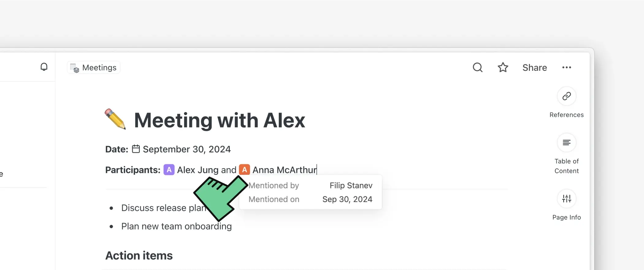Image resolution: width=644 pixels, height=270 pixels.
Task: Click the Action items heading
Action: 139,256
